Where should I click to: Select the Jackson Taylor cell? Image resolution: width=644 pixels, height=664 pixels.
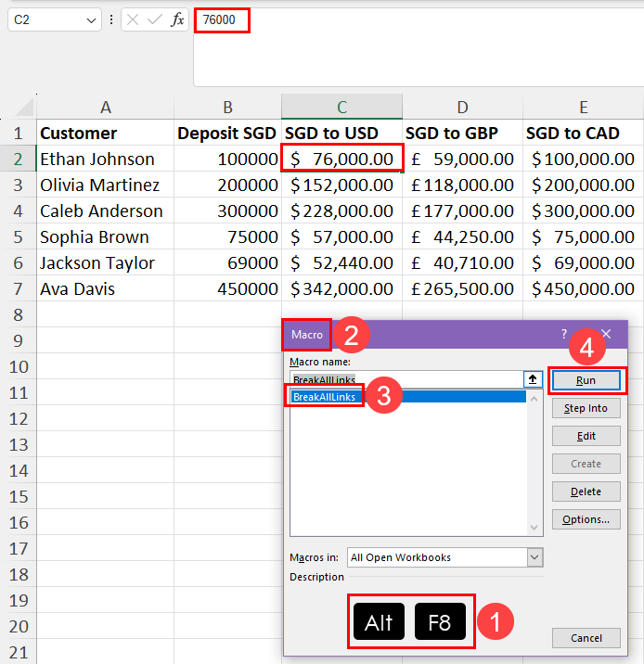coord(106,263)
